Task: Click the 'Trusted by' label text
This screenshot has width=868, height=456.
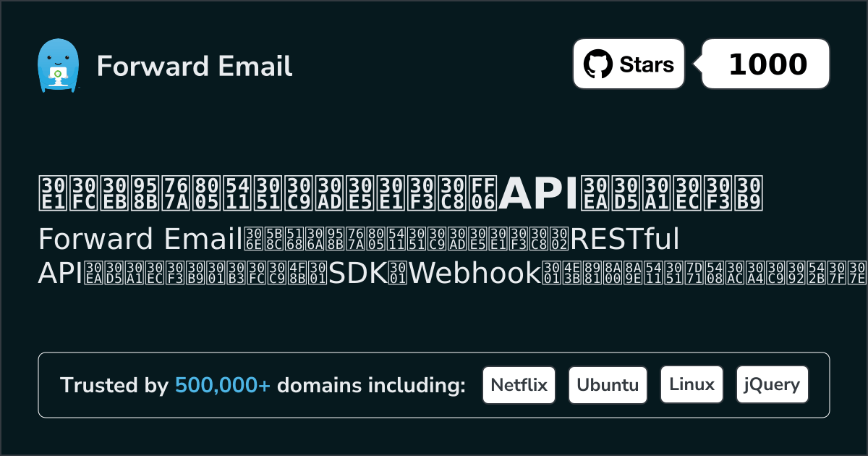Action: (x=114, y=386)
